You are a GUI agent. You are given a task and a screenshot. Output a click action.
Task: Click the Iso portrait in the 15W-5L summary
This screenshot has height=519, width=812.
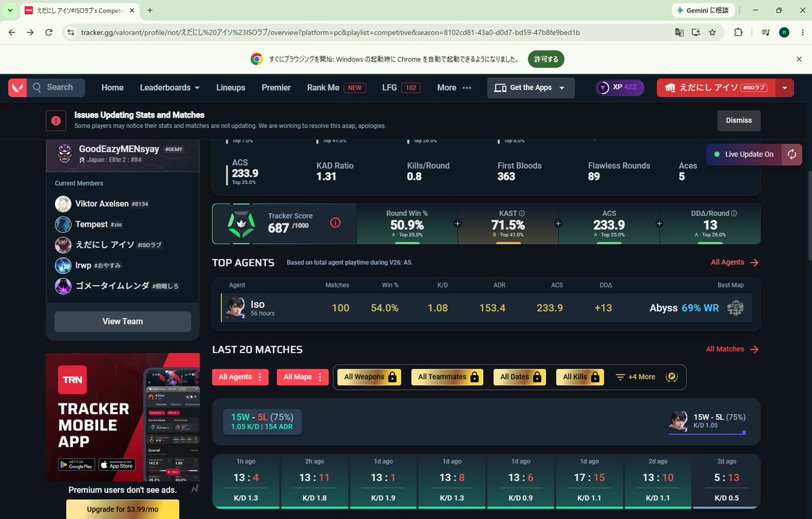[x=678, y=420]
